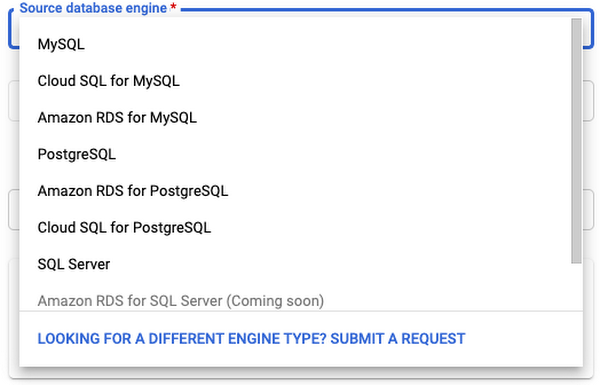Image resolution: width=600 pixels, height=385 pixels.
Task: Select Cloud SQL for PostgreSQL
Action: pos(295,228)
